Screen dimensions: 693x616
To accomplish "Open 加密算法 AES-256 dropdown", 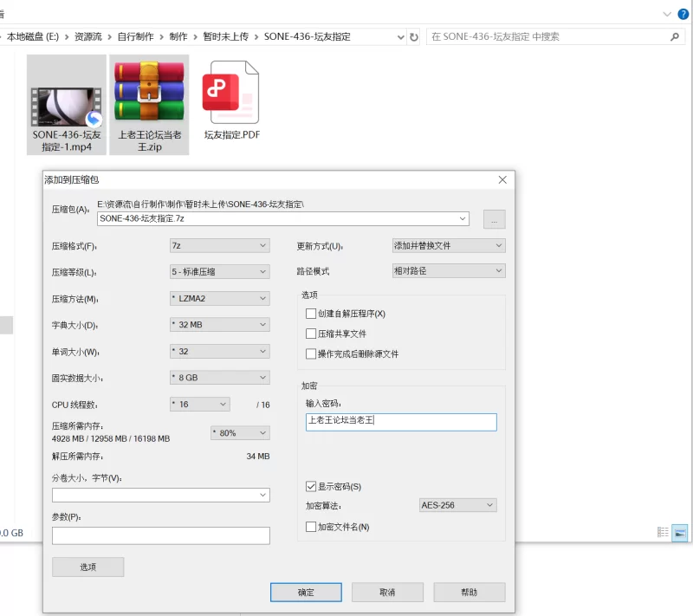I will point(458,505).
